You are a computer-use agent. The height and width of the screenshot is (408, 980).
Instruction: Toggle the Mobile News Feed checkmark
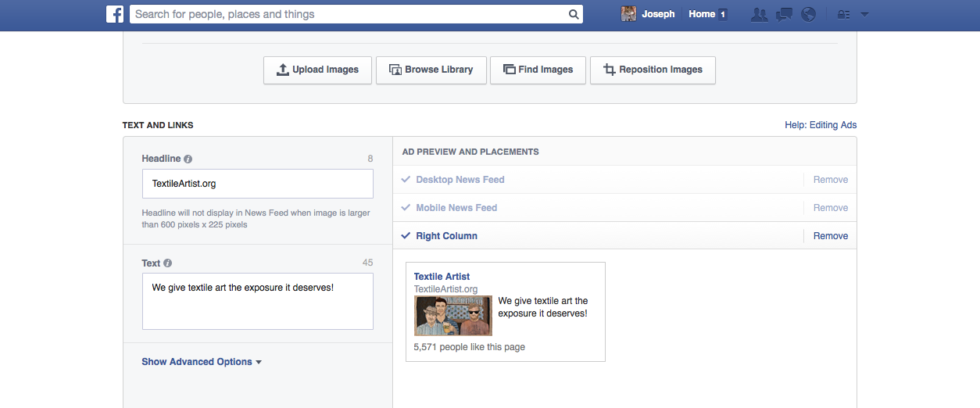(406, 208)
